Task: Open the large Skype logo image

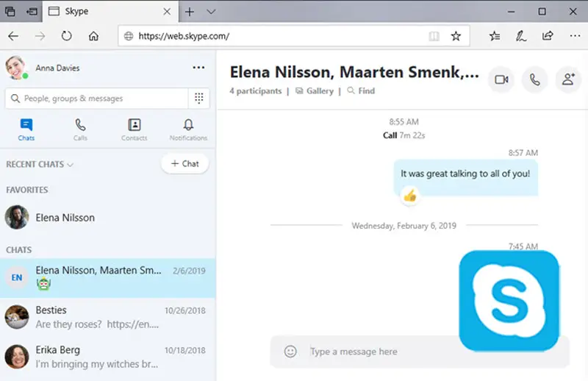Action: [x=509, y=301]
